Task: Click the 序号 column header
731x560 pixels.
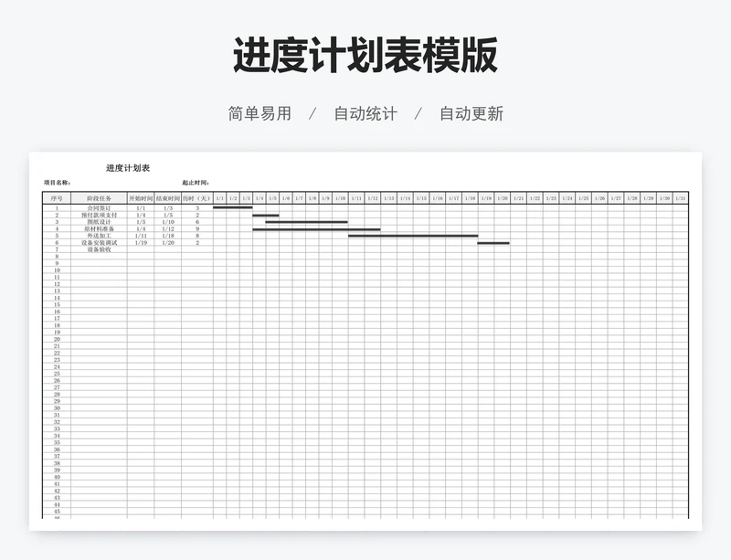Action: 57,198
